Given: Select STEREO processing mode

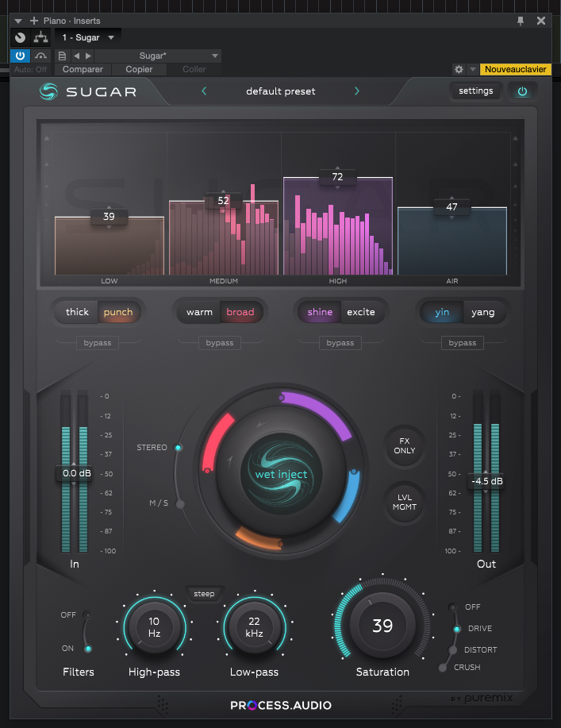Looking at the screenshot, I should (179, 448).
